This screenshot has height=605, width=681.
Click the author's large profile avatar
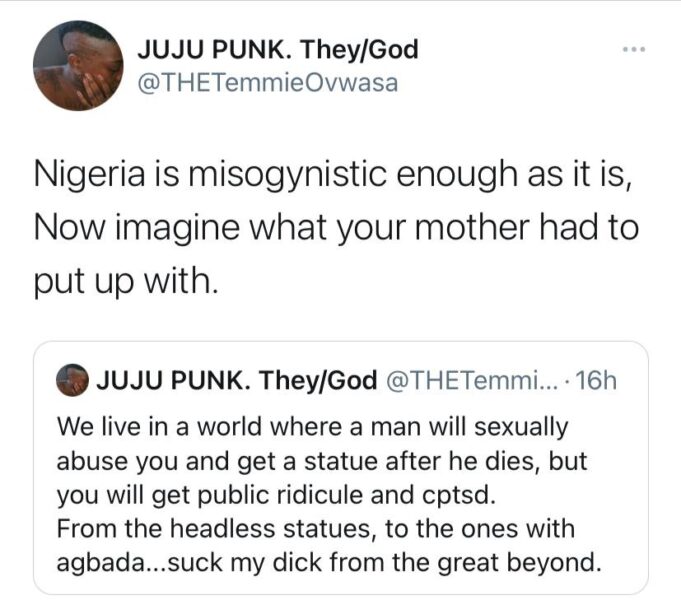77,66
